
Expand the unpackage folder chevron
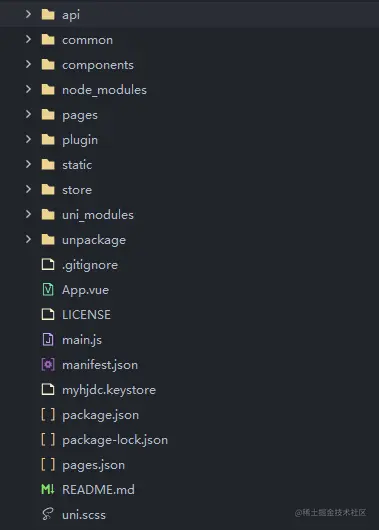click(x=28, y=239)
